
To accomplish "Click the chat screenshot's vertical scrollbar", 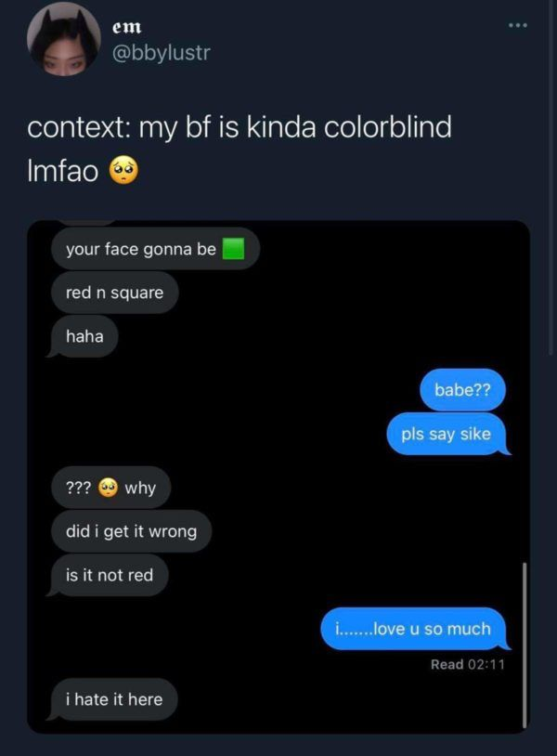I will [x=525, y=645].
